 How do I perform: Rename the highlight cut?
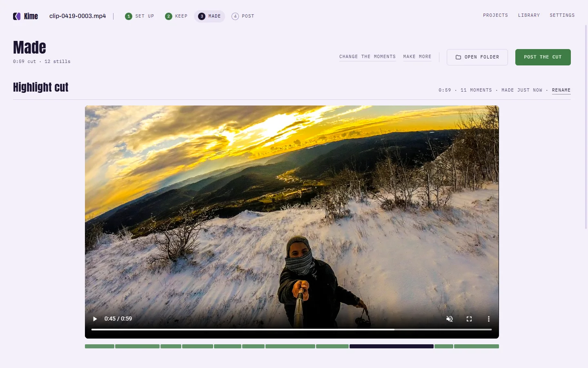[561, 90]
